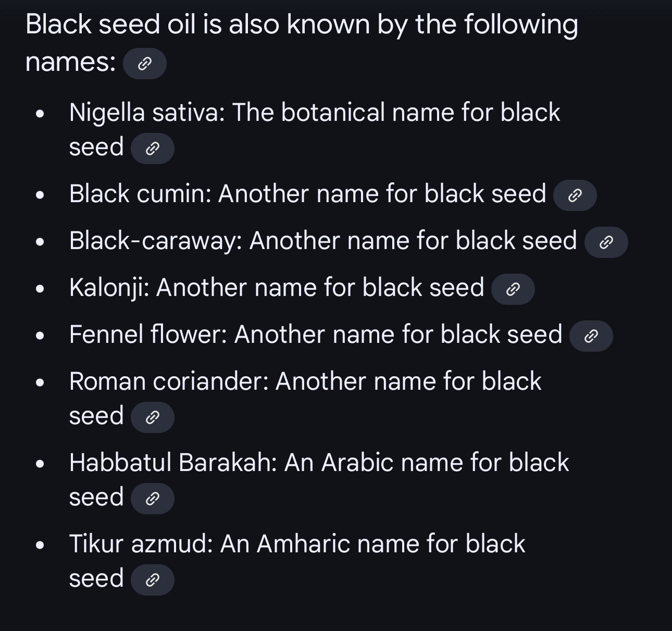This screenshot has width=672, height=631.
Task: Open the citation for Fennel flower
Action: (590, 336)
